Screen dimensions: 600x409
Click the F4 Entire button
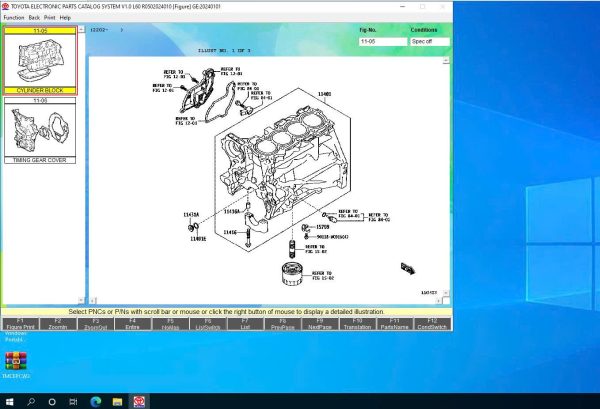pos(132,324)
